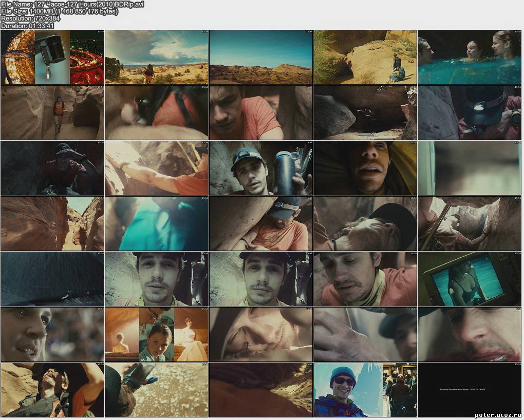This screenshot has height=420, width=524.
Task: Select the upside-down open-mouth face close-up thumbnail
Action: click(365, 168)
